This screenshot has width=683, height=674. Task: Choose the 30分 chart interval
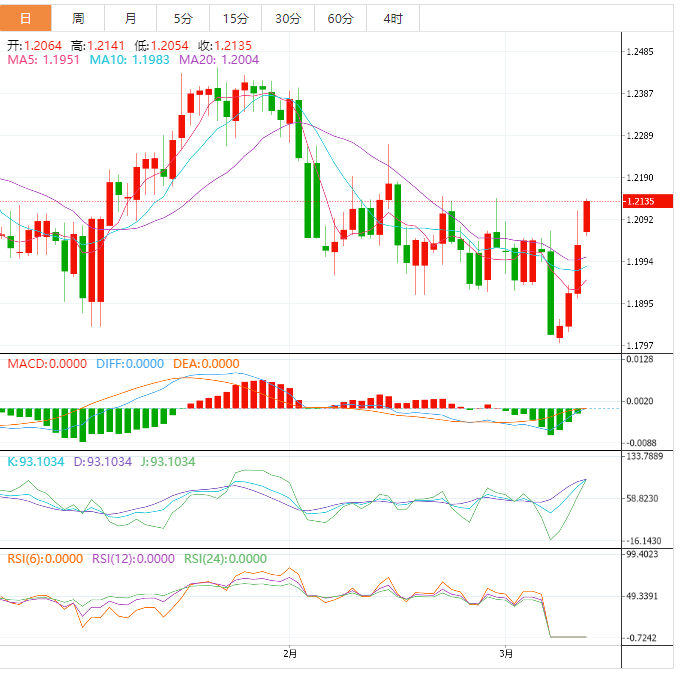[x=287, y=19]
